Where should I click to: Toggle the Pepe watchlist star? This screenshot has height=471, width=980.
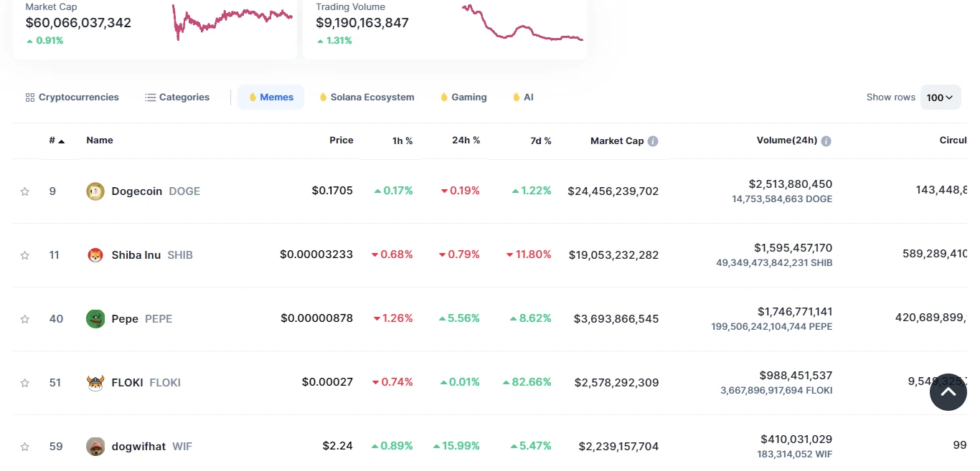[x=25, y=319]
